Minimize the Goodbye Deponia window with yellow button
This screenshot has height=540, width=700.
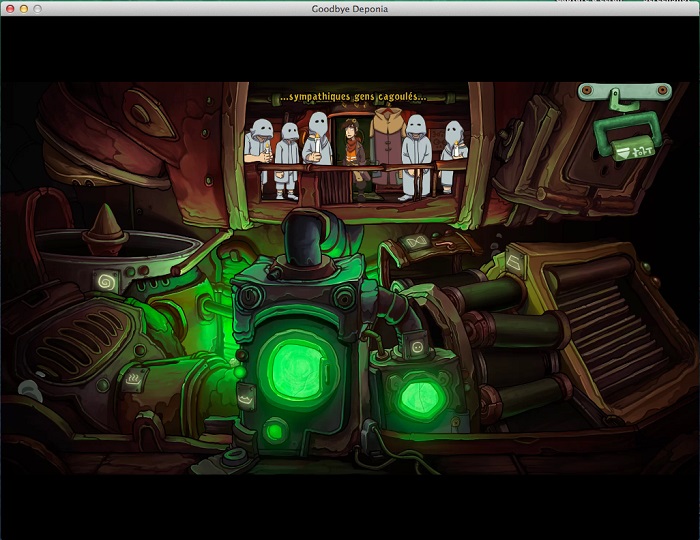coord(24,8)
